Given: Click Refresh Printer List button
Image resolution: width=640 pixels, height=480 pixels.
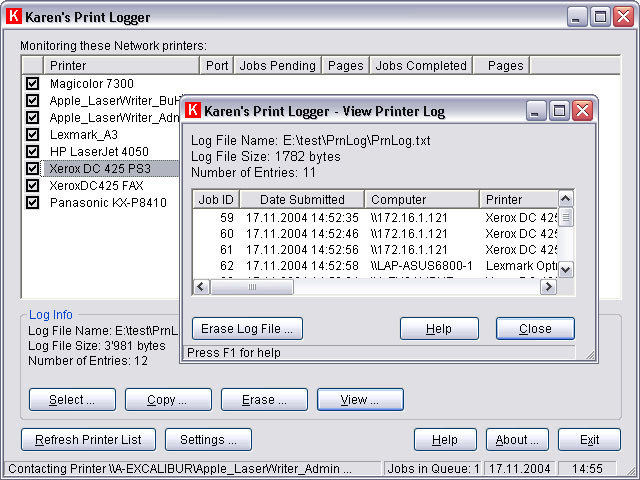Looking at the screenshot, I should pos(88,440).
